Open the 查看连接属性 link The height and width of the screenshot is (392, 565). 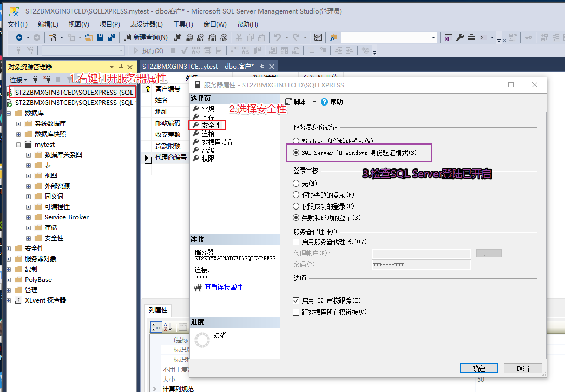pos(224,287)
